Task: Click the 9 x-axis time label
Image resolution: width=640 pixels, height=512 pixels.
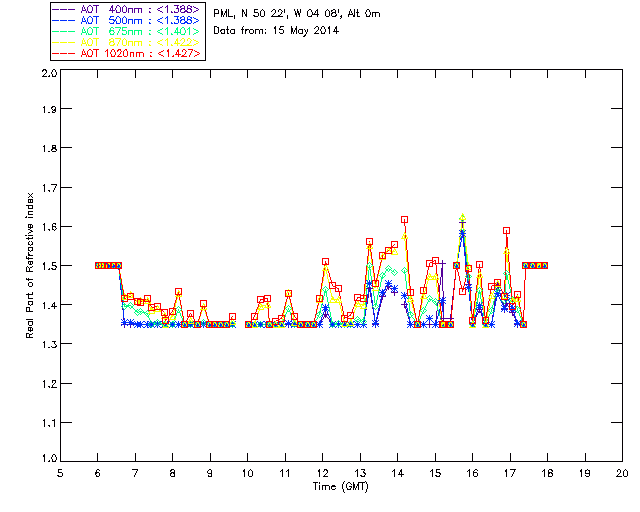Action: (210, 473)
